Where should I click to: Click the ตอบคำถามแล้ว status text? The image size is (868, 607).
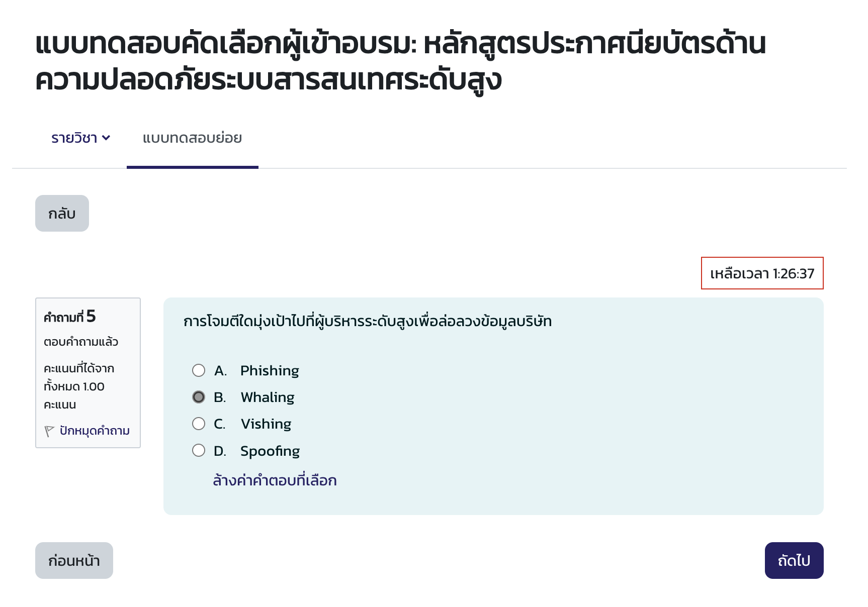[x=80, y=342]
